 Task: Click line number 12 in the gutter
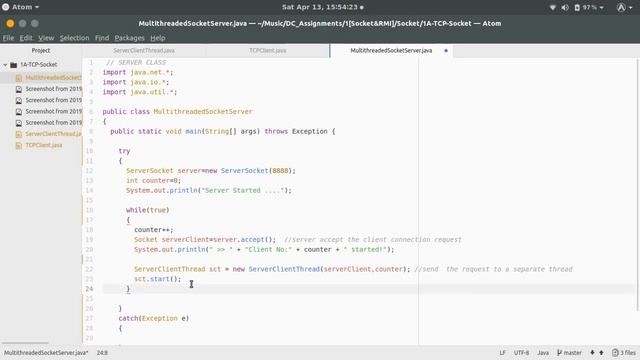[89, 171]
